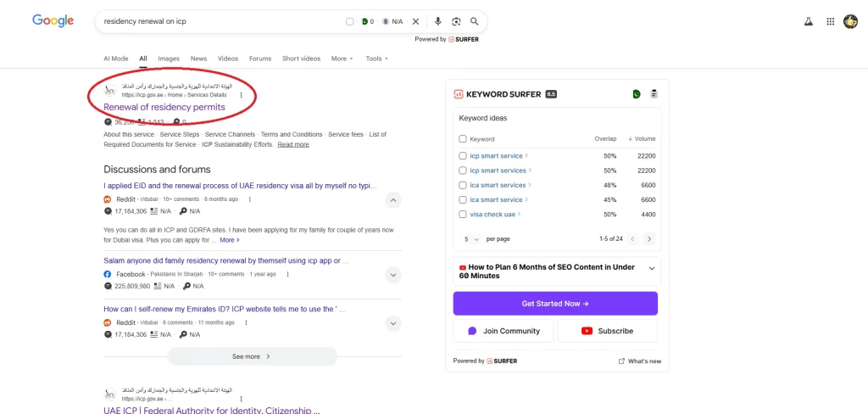Image resolution: width=868 pixels, height=414 pixels.
Task: Click the magnifying glass search icon
Action: (x=475, y=21)
